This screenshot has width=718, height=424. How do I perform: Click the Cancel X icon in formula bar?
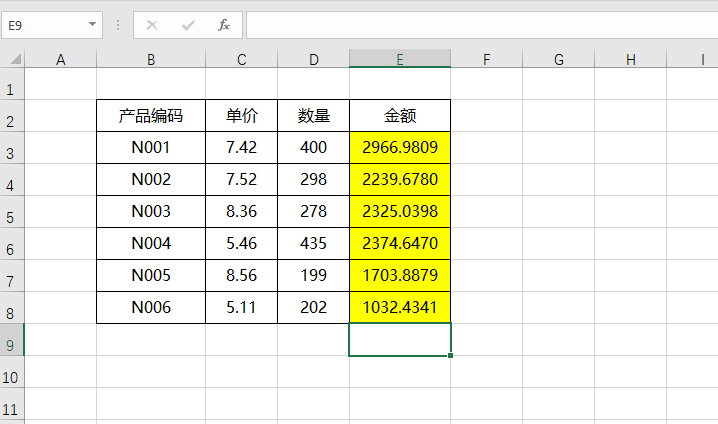click(153, 24)
